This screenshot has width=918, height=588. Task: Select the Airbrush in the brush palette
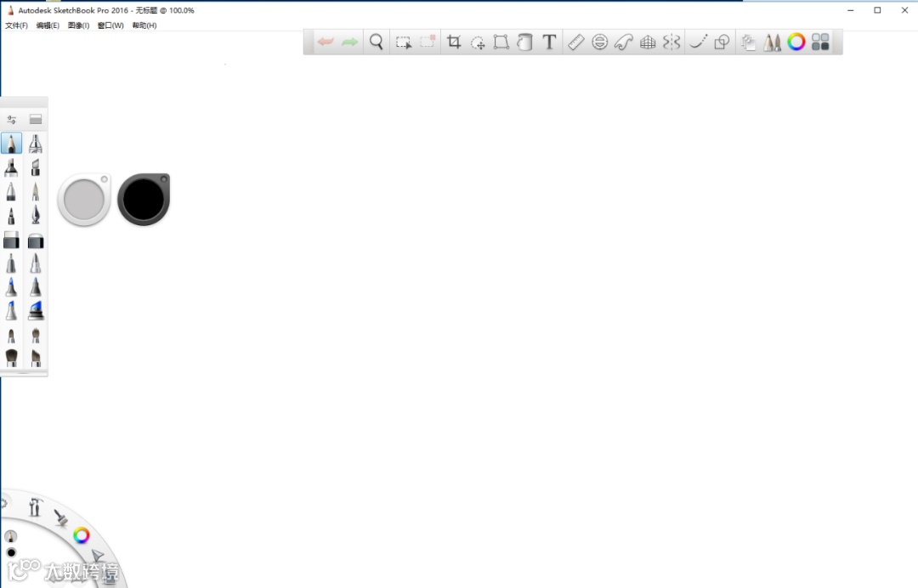click(36, 144)
